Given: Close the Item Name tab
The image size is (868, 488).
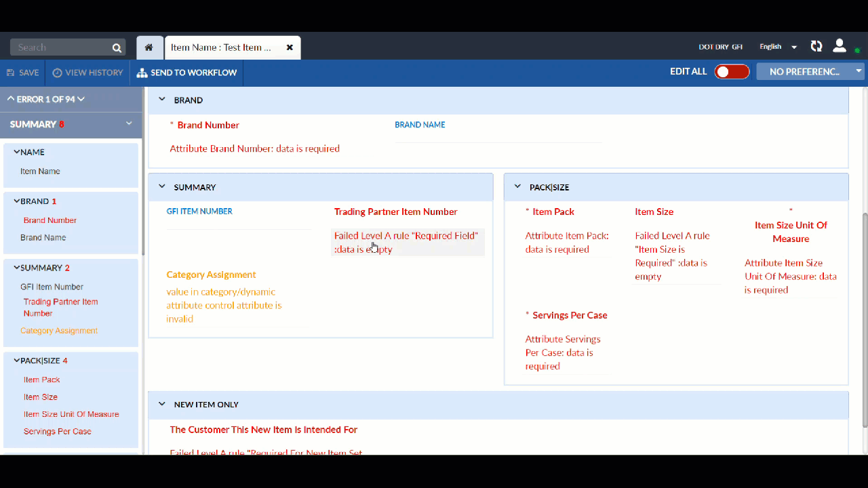Looking at the screenshot, I should [x=290, y=47].
